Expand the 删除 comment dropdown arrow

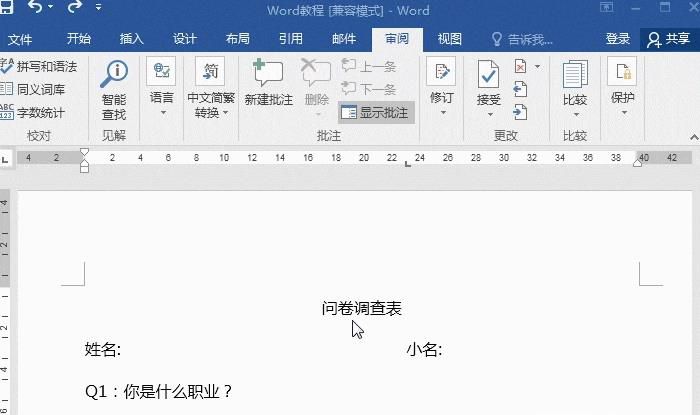pos(318,114)
